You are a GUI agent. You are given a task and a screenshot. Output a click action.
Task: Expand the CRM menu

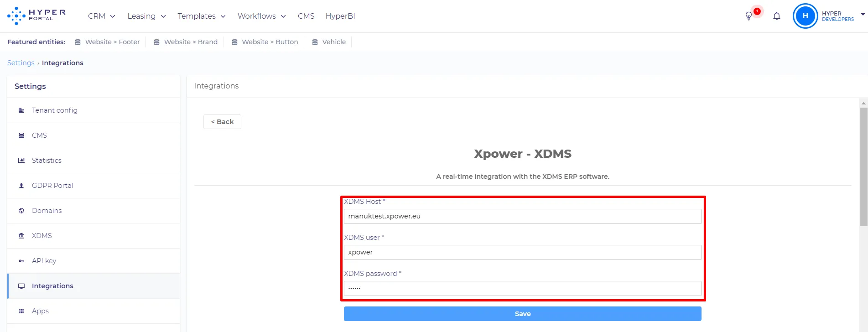[x=101, y=16]
